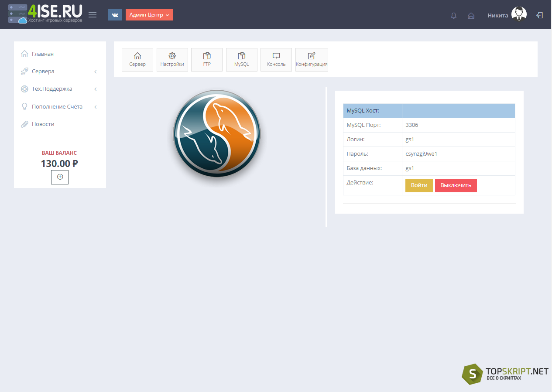Image resolution: width=552 pixels, height=392 pixels.
Task: Click the lightbulb icon beside Пополнение Счёта
Action: 24,106
